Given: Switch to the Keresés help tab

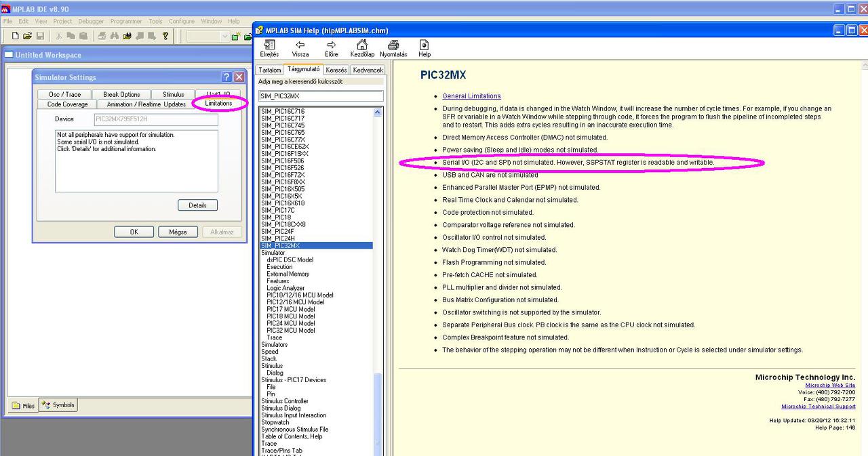Looking at the screenshot, I should click(336, 70).
